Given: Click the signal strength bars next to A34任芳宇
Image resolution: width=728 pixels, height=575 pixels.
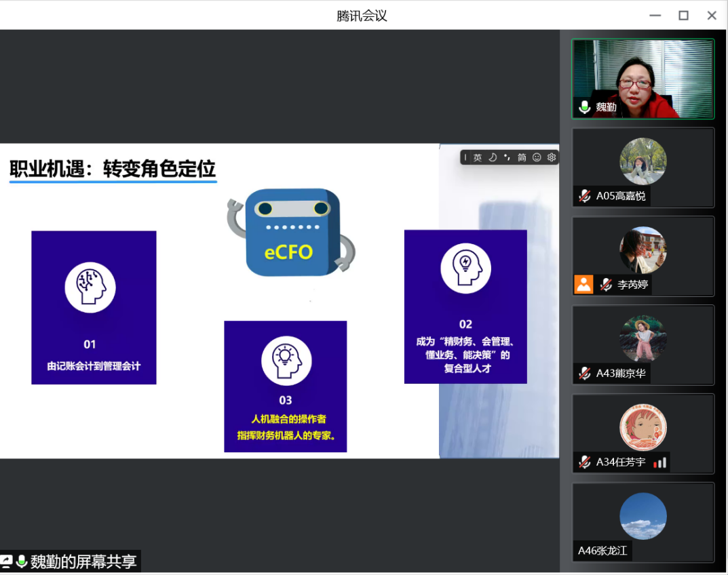Looking at the screenshot, I should 659,462.
